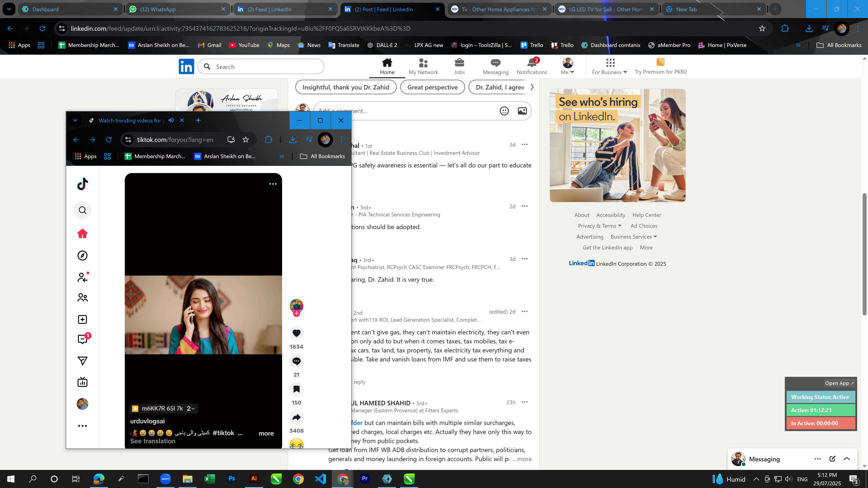This screenshot has height=488, width=868.
Task: Click the LinkedIn page vertical scrollbar
Action: (x=864, y=255)
